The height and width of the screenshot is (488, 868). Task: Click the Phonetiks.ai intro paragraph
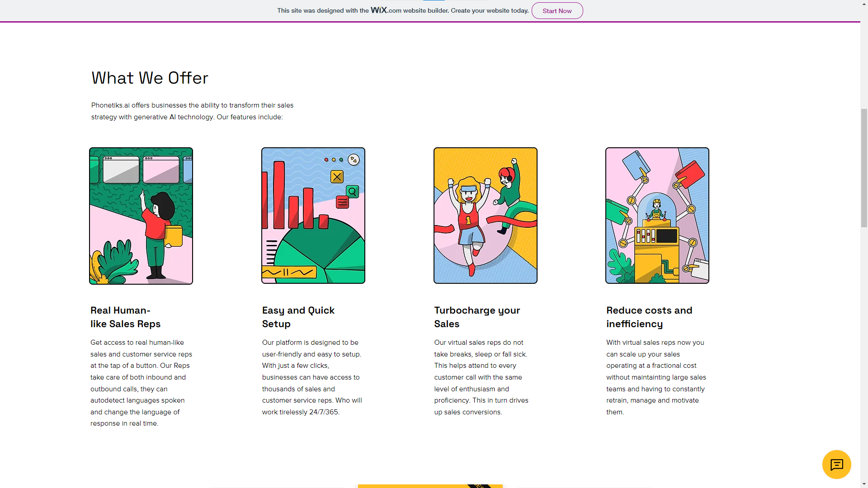pos(192,111)
